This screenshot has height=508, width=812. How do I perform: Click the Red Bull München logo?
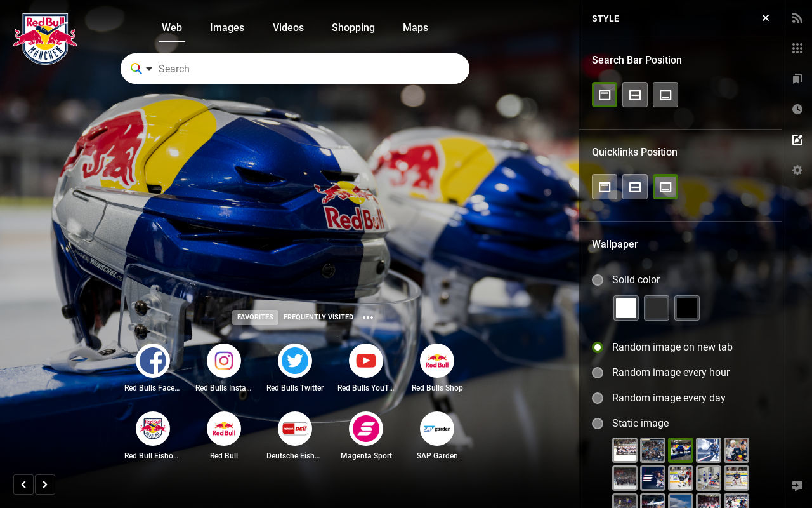pyautogui.click(x=45, y=38)
